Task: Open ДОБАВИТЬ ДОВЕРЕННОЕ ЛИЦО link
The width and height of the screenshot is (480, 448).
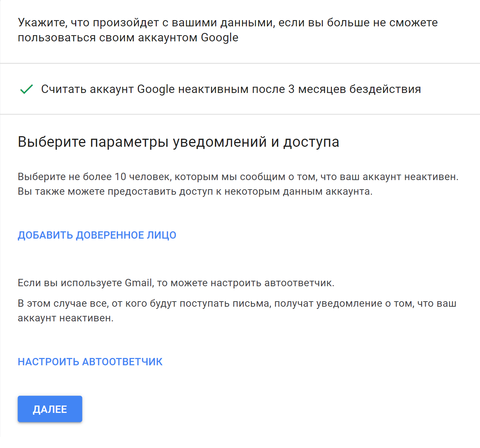Action: [x=97, y=235]
